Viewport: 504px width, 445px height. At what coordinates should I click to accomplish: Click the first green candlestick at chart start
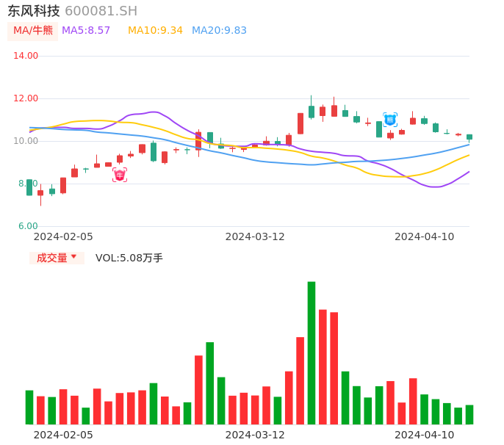[x=29, y=187]
